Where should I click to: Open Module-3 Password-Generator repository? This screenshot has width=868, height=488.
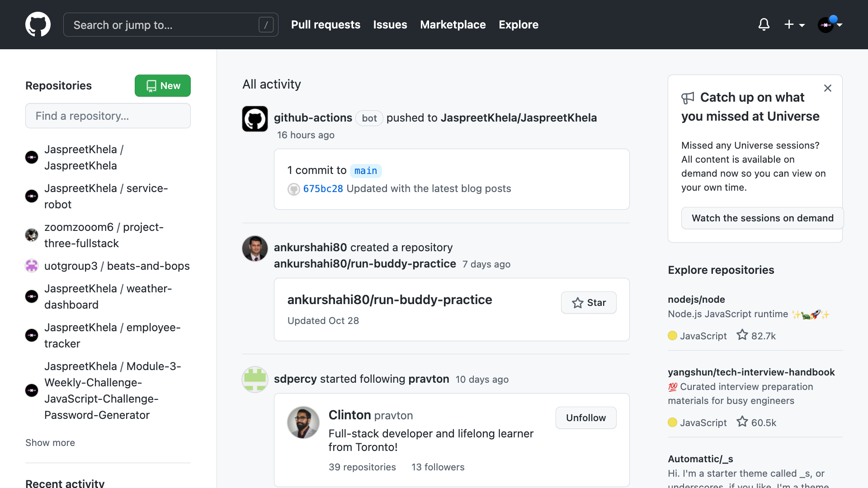point(113,390)
